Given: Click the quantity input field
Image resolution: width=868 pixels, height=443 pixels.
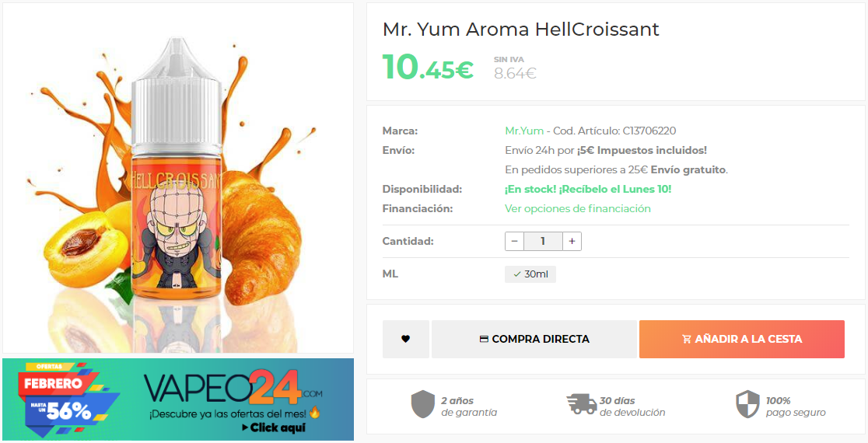Looking at the screenshot, I should (x=543, y=241).
